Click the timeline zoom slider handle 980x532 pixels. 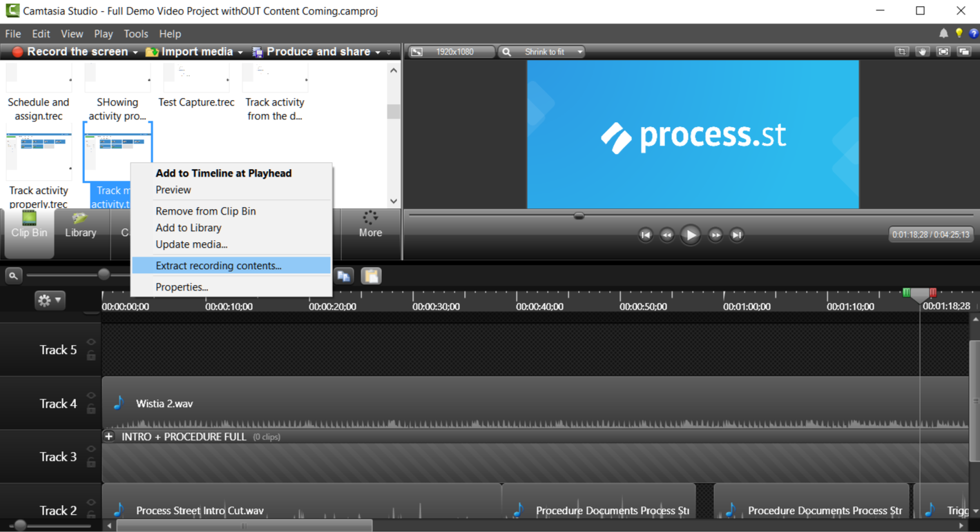pos(104,275)
